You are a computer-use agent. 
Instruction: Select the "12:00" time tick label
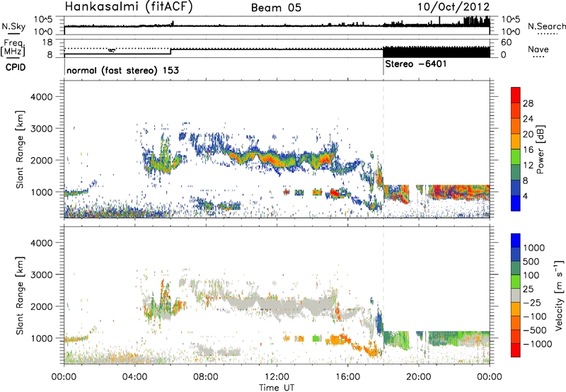277,377
